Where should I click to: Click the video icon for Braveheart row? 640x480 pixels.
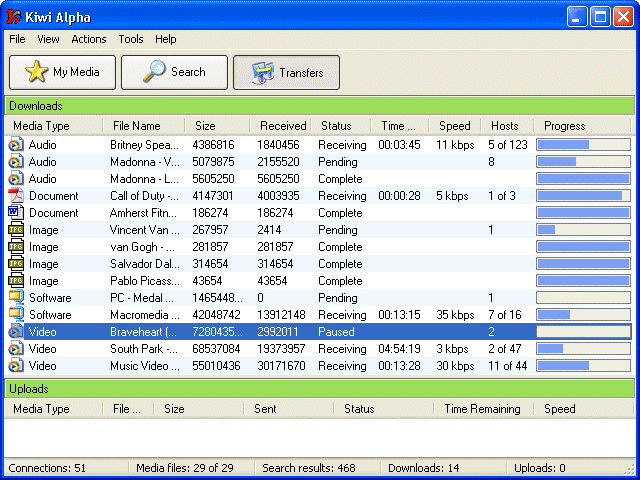(x=16, y=332)
